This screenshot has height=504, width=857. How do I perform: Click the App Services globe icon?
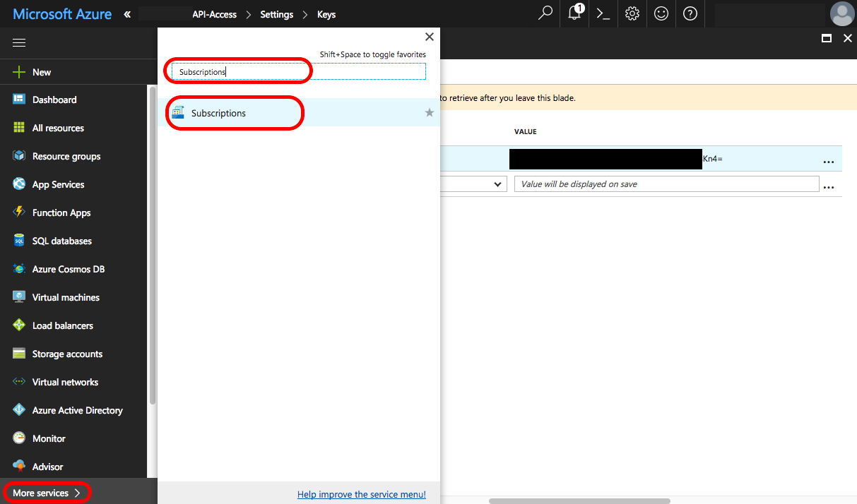coord(19,184)
